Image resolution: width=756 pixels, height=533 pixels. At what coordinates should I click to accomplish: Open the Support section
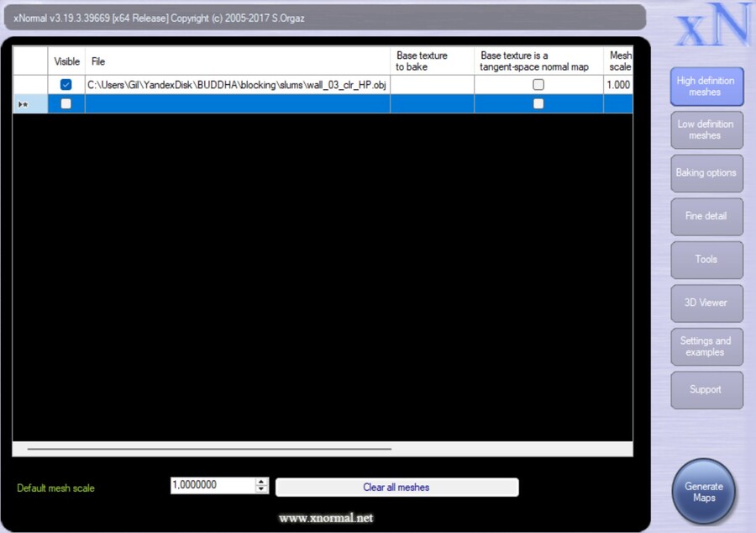click(x=706, y=390)
